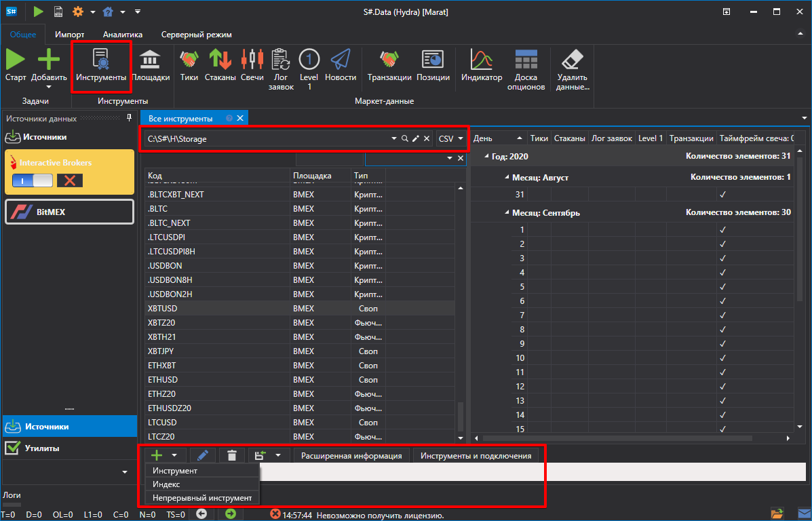Open the Добавить green plus menu

click(49, 67)
